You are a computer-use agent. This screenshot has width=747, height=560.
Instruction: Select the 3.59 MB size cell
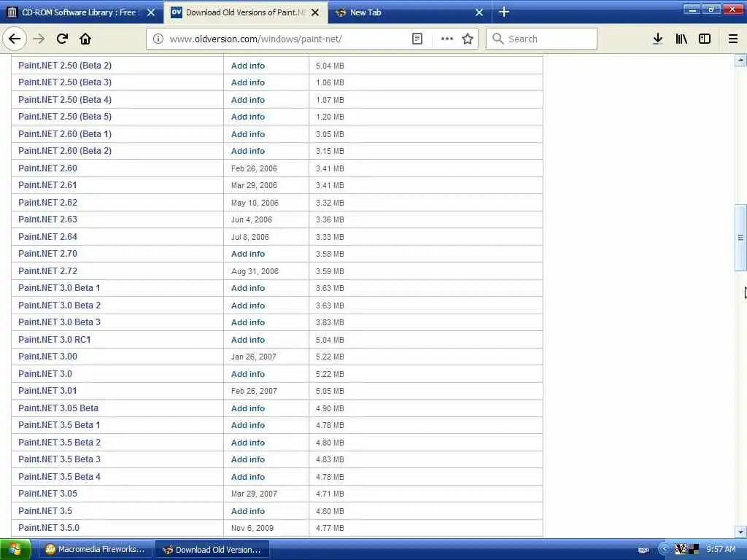(x=330, y=271)
